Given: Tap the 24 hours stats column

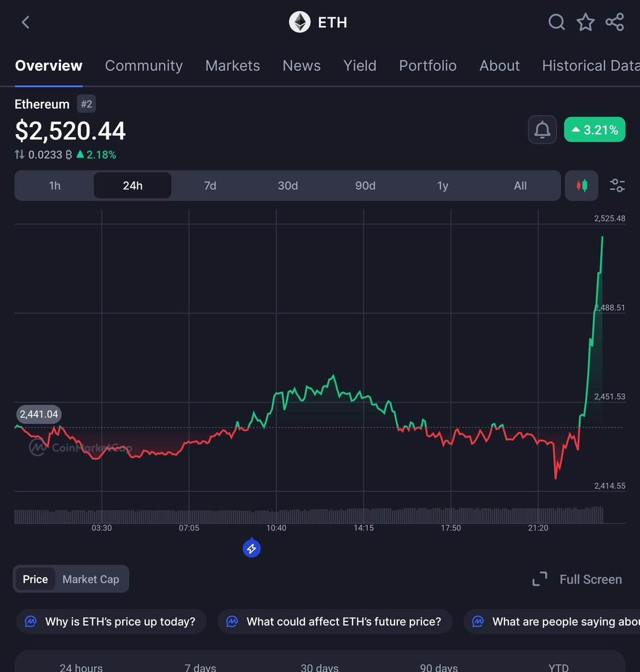Looking at the screenshot, I should (x=81, y=667).
